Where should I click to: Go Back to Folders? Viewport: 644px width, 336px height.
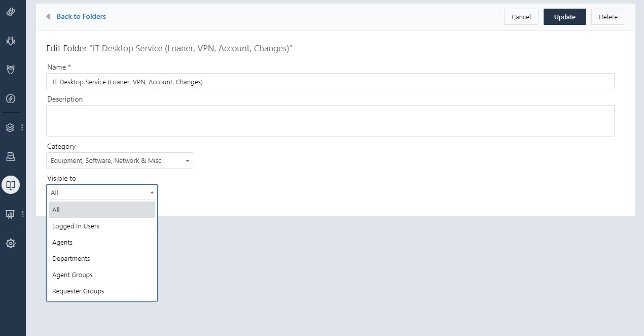click(x=81, y=17)
